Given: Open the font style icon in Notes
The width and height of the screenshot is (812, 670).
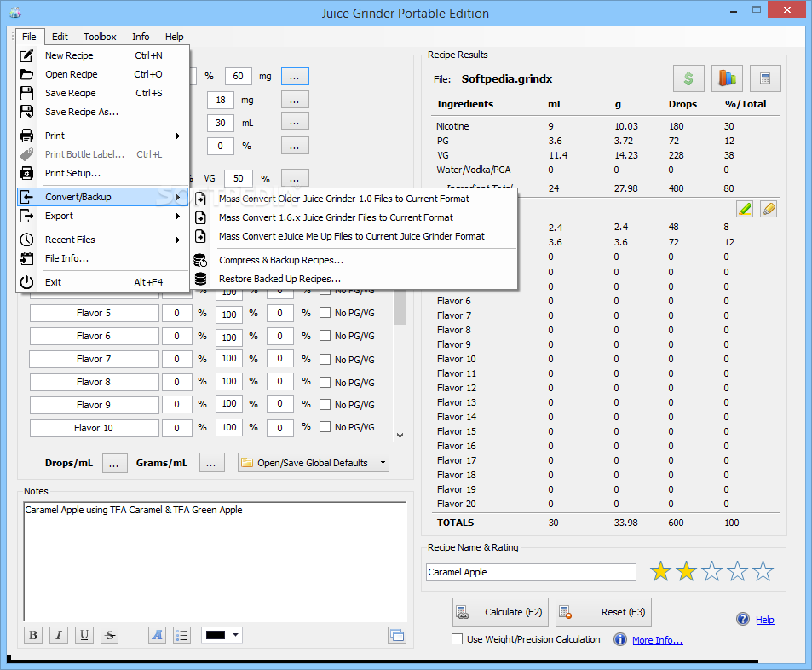Looking at the screenshot, I should (158, 635).
